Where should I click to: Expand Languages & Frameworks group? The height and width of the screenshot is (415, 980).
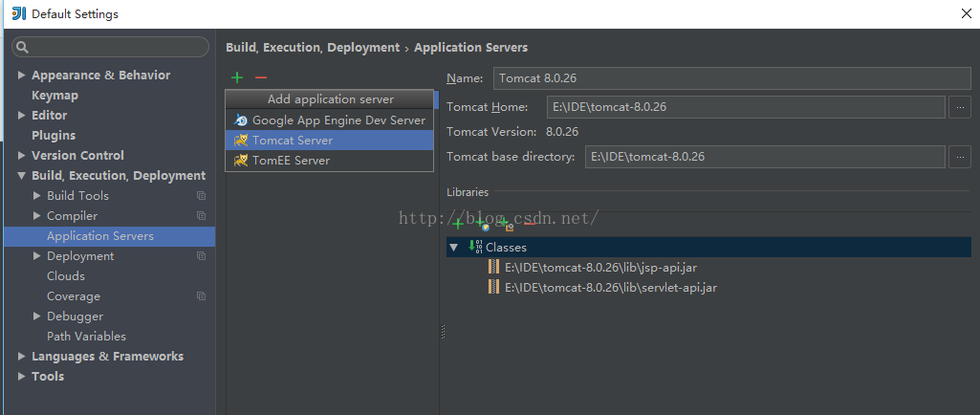tap(22, 357)
